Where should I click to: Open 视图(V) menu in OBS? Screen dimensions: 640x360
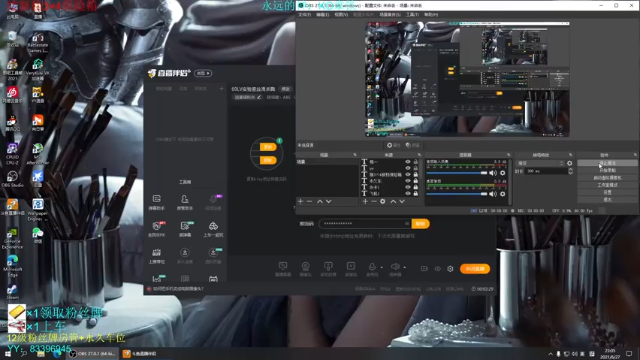tap(341, 15)
